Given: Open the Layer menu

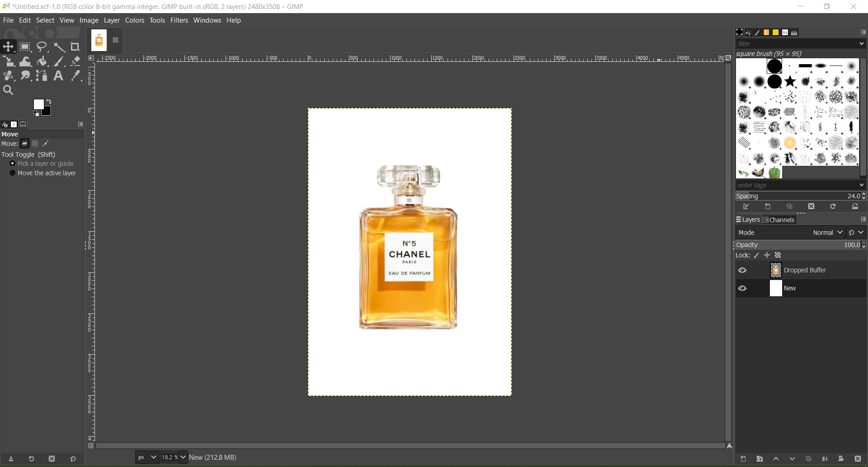Looking at the screenshot, I should 112,20.
